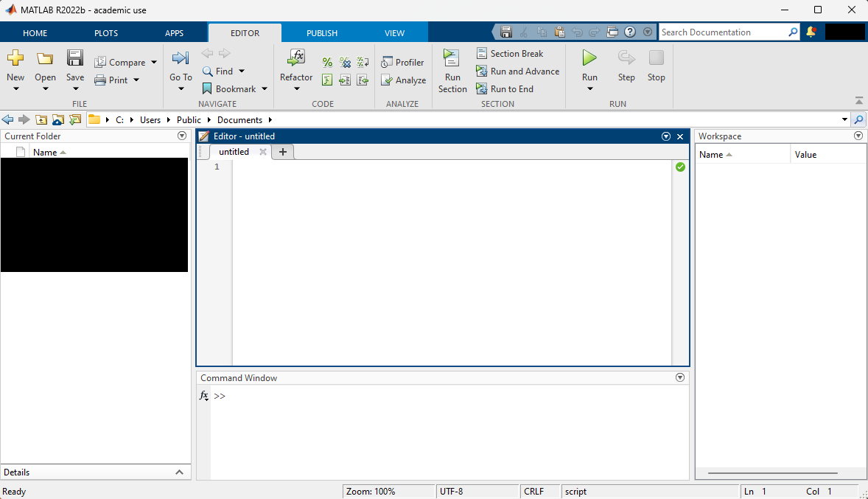This screenshot has height=499, width=868.
Task: Sort Workspace by Name column header
Action: tap(742, 155)
